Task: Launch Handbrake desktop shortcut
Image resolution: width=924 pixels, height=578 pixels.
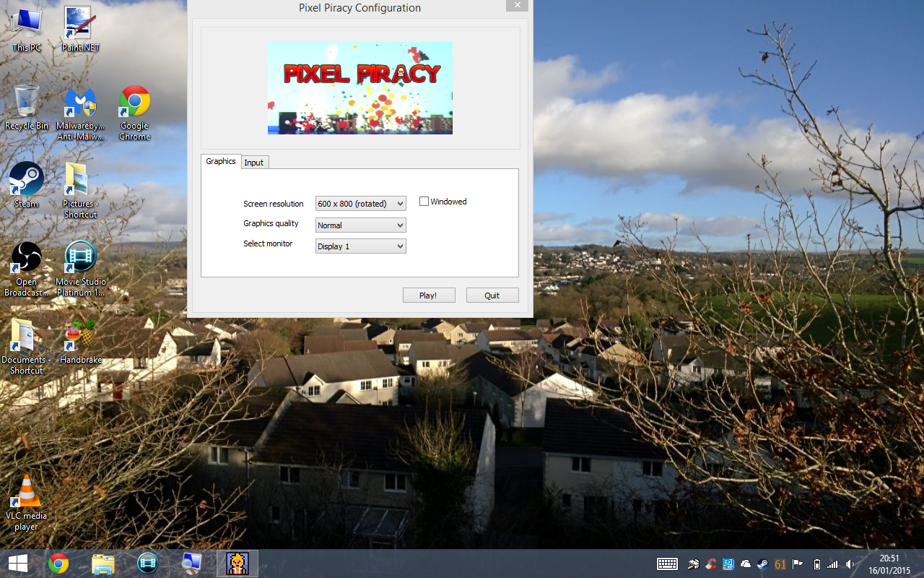Action: [x=80, y=342]
